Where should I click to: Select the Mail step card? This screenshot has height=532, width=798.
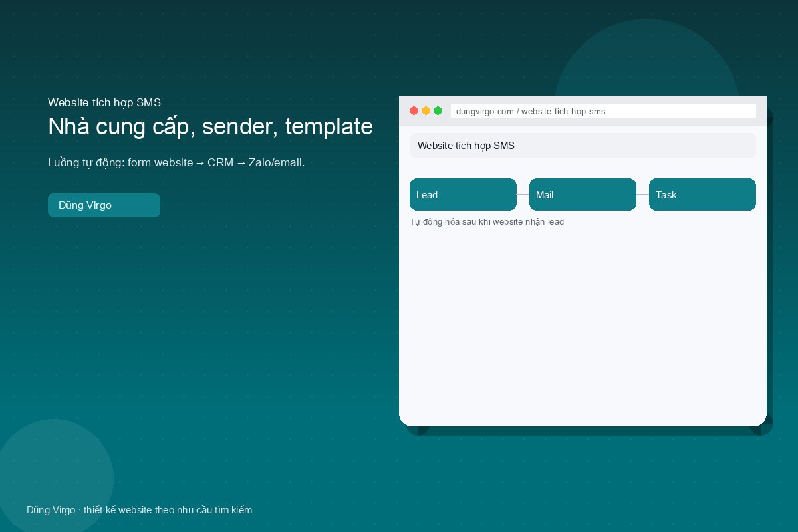coord(583,194)
